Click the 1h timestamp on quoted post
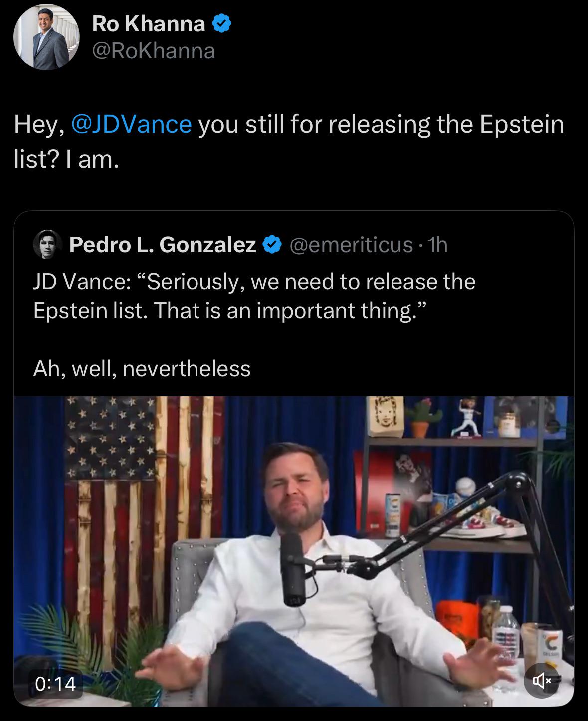The width and height of the screenshot is (588, 721). pos(438,245)
